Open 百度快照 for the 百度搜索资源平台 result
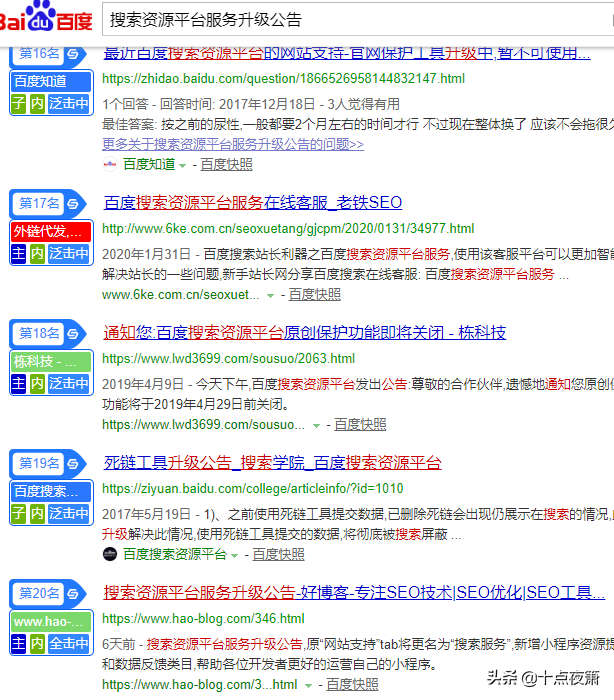Image resolution: width=614 pixels, height=700 pixels. click(x=279, y=554)
